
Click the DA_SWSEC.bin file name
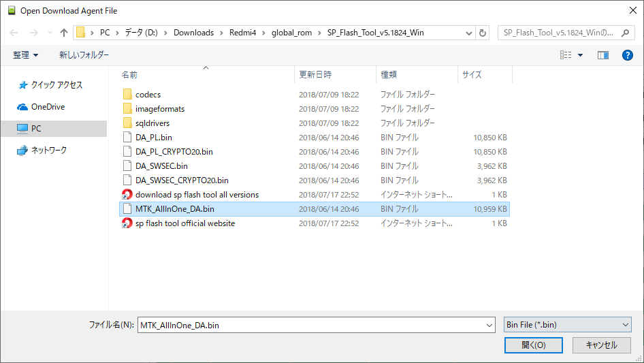pos(161,166)
